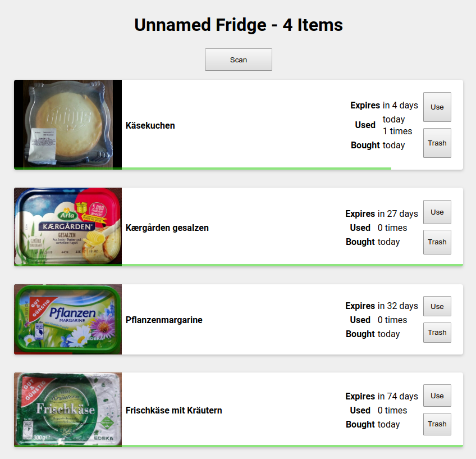Use the Kærgården gesalzen butter

437,212
